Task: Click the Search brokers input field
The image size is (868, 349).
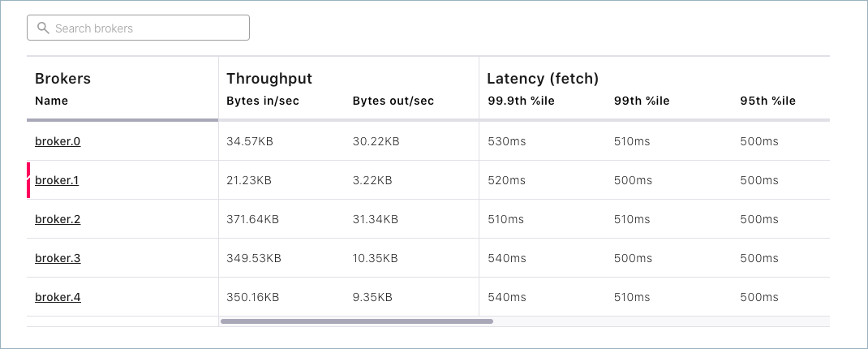Action: click(x=146, y=28)
